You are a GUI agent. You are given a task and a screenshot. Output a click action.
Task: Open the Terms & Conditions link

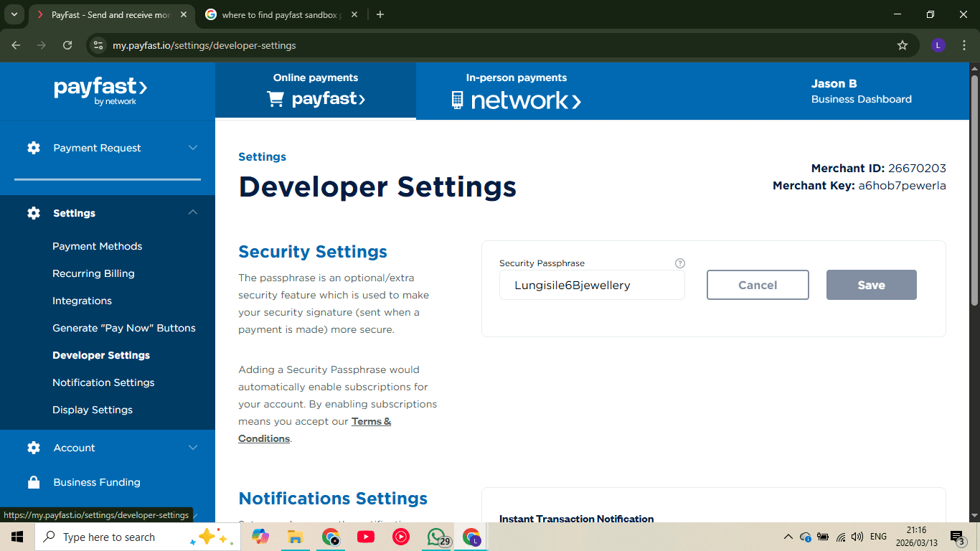click(371, 422)
